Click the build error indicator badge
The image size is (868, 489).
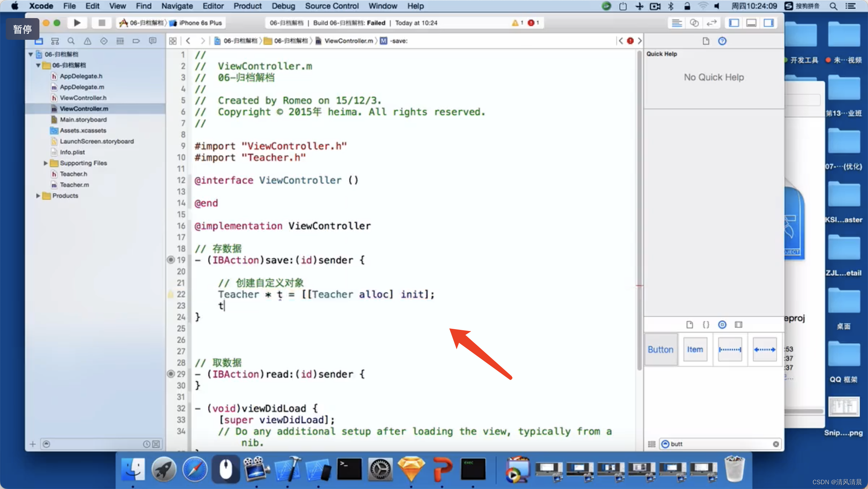(531, 23)
